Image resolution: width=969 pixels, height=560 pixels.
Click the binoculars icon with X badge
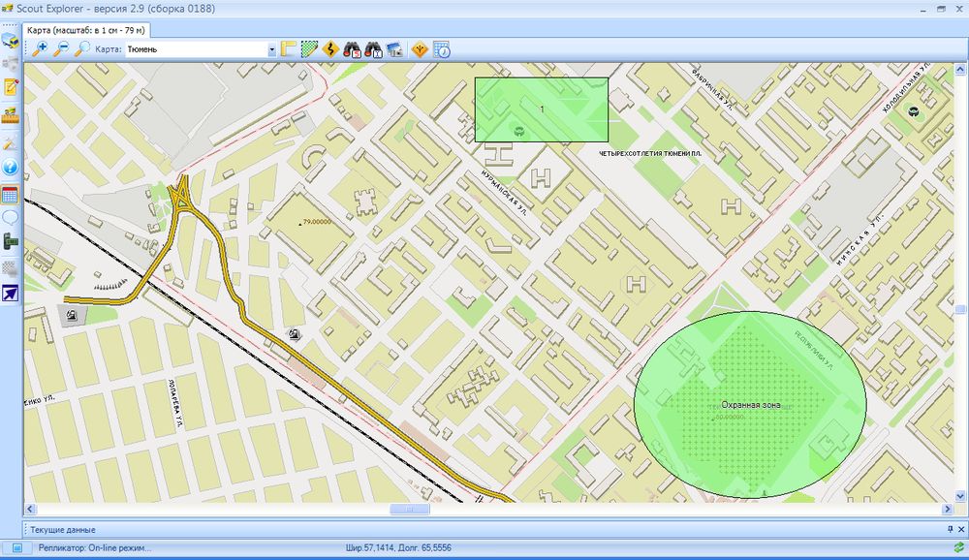373,49
